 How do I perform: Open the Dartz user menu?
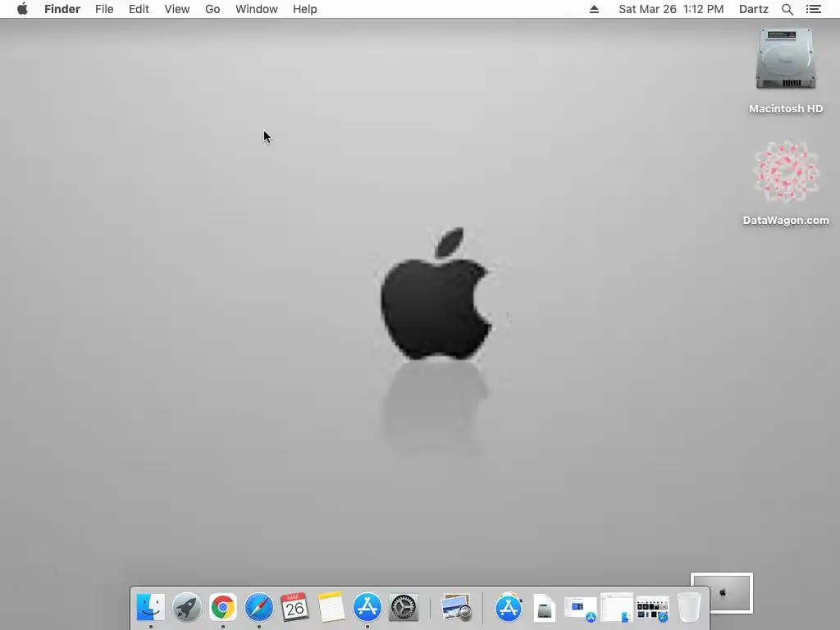(x=753, y=9)
